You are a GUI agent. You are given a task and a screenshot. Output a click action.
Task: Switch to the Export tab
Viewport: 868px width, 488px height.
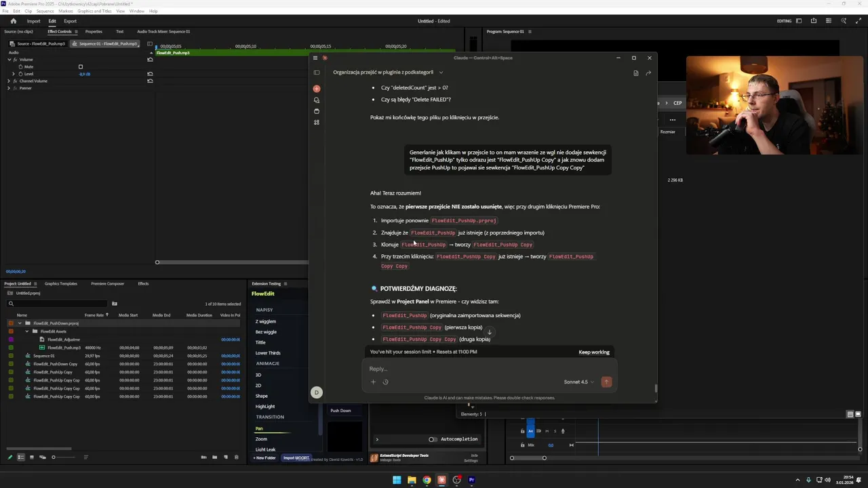71,21
